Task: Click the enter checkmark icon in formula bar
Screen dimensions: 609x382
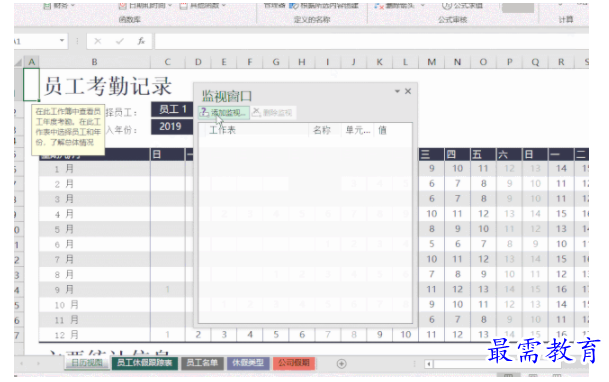Action: [120, 41]
